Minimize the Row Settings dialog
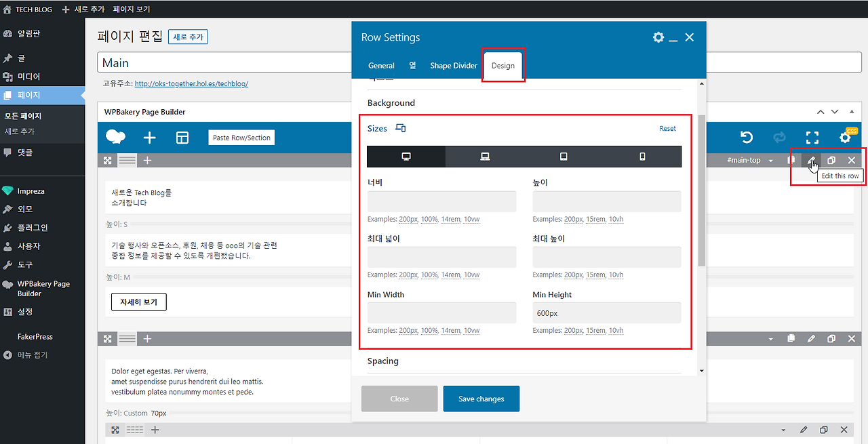 [x=673, y=39]
